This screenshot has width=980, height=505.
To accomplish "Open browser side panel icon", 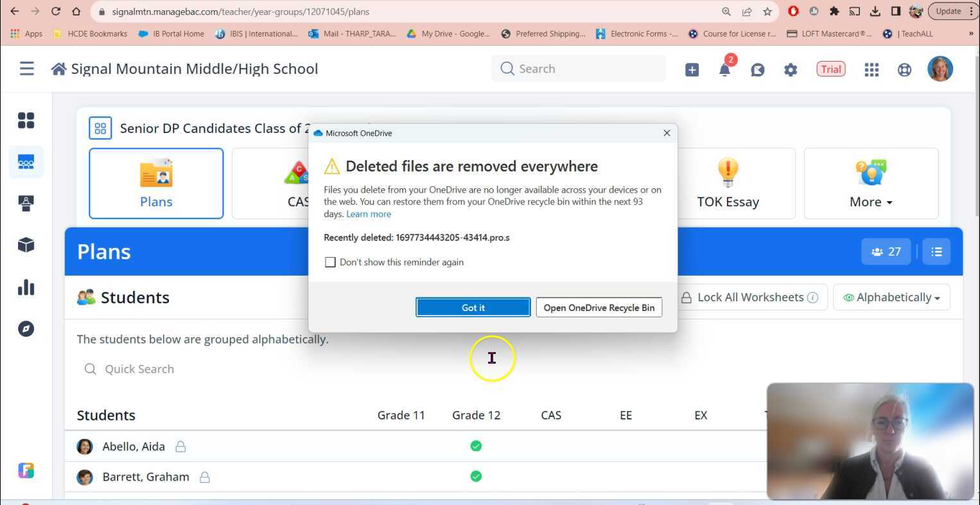I will tap(895, 12).
